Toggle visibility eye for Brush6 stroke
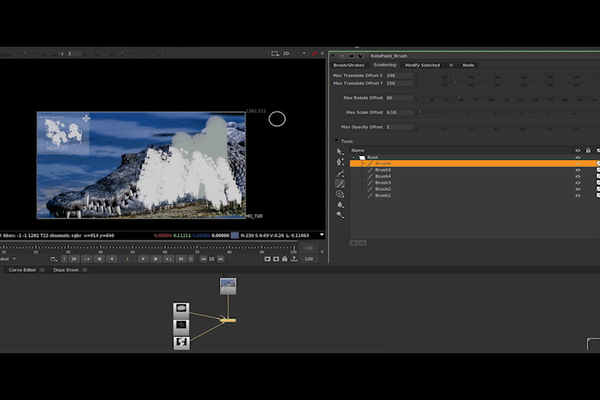Screen dimensions: 600x400 [x=577, y=164]
